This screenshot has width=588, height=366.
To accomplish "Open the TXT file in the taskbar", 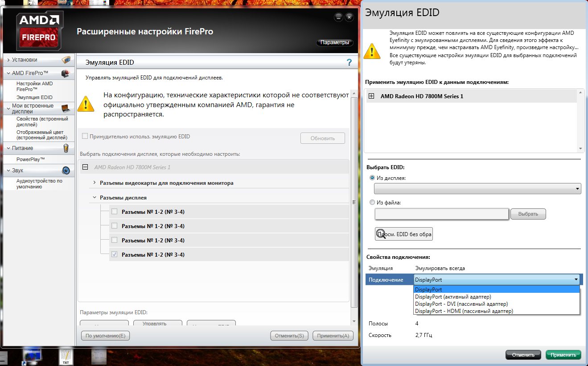I will click(66, 356).
